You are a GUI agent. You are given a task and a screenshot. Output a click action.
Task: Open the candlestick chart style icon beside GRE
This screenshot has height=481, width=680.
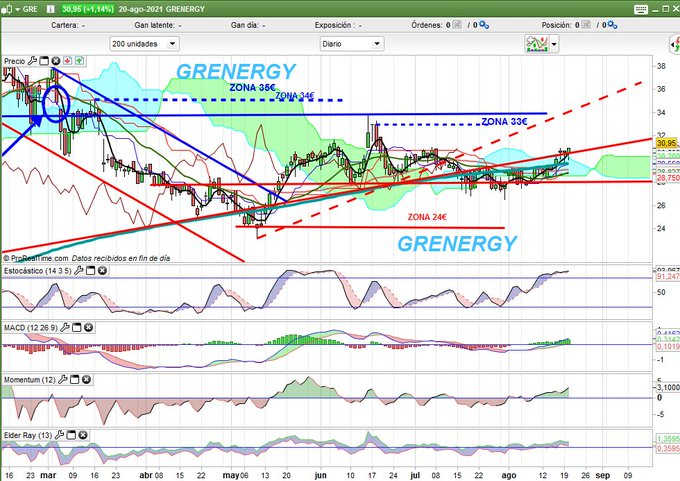6,9
